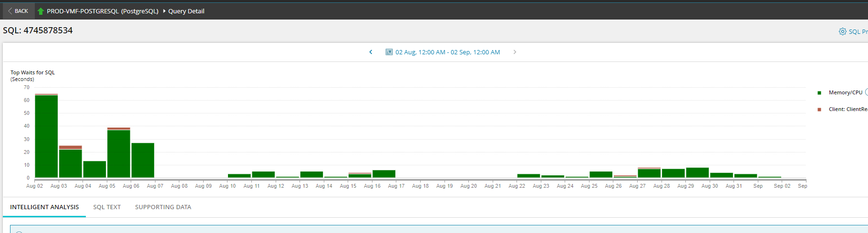This screenshot has height=233, width=868.
Task: Click the Aug 12 bar in chart
Action: coord(288,177)
